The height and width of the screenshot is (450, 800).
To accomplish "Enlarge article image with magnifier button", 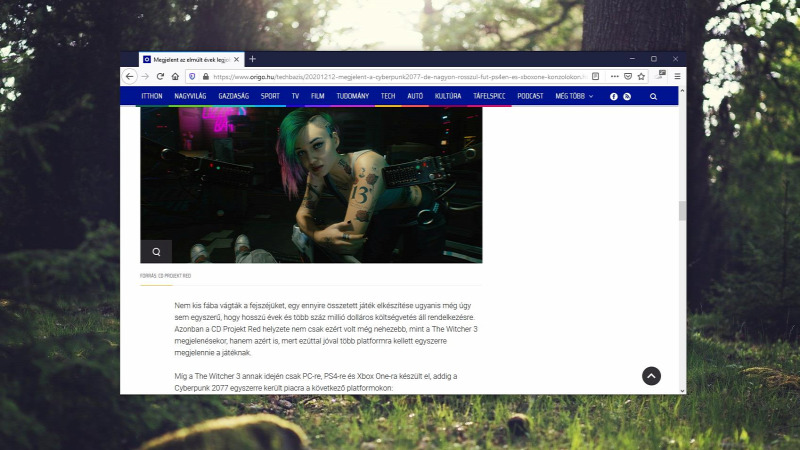I will [x=156, y=252].
